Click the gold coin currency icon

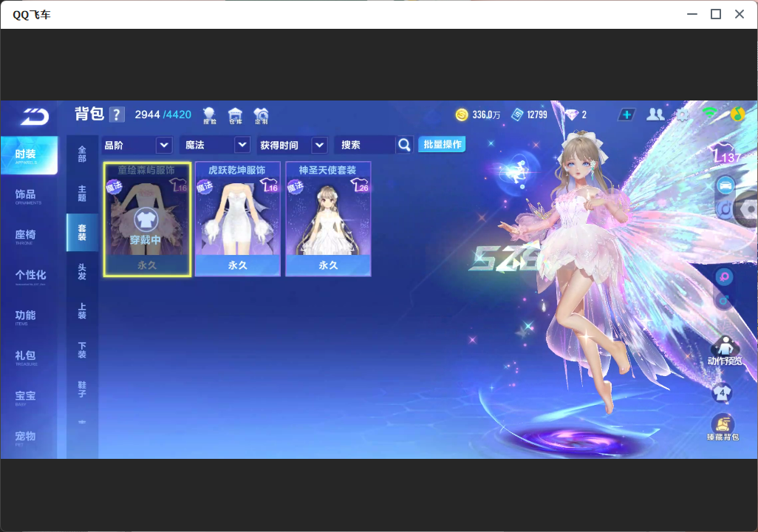462,115
